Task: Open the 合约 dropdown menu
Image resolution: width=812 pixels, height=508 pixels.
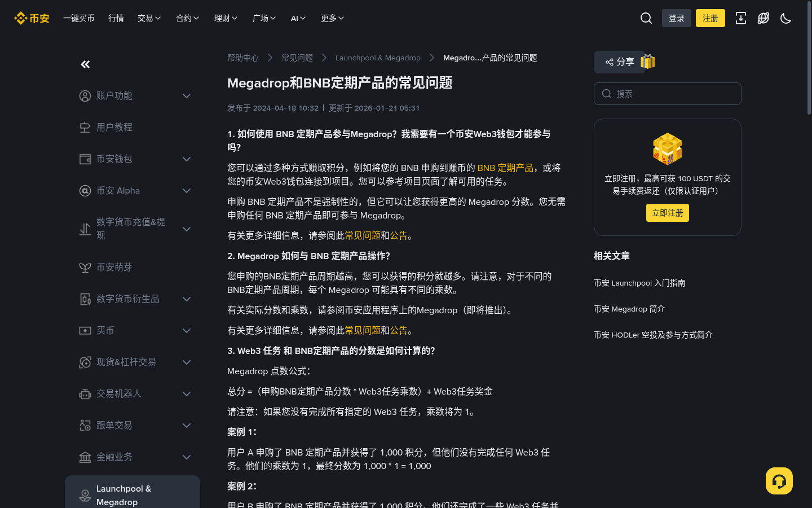Action: click(x=188, y=18)
